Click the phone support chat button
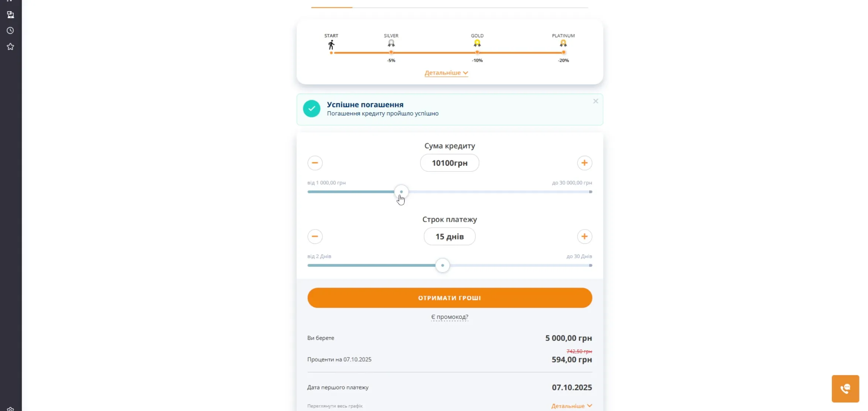868x411 pixels. coord(845,388)
